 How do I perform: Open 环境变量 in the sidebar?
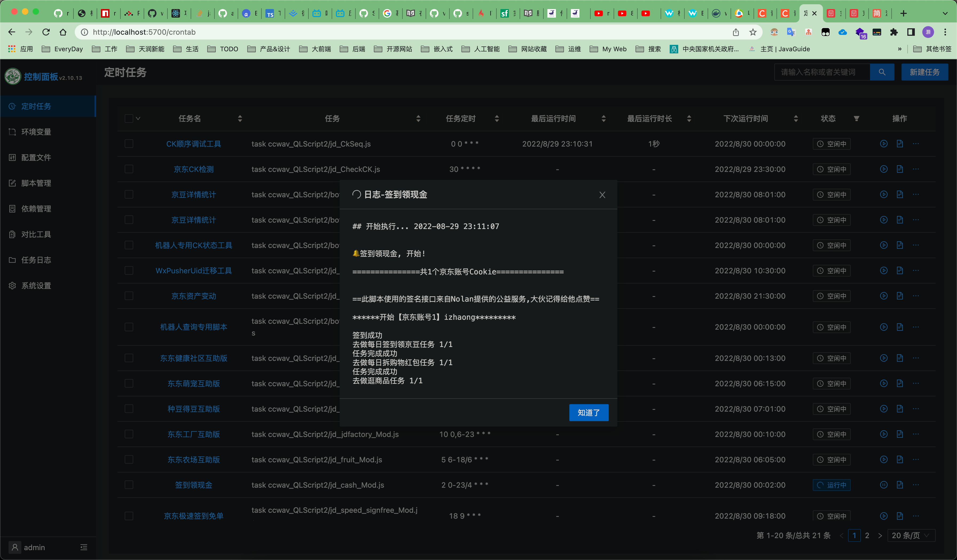(x=36, y=132)
